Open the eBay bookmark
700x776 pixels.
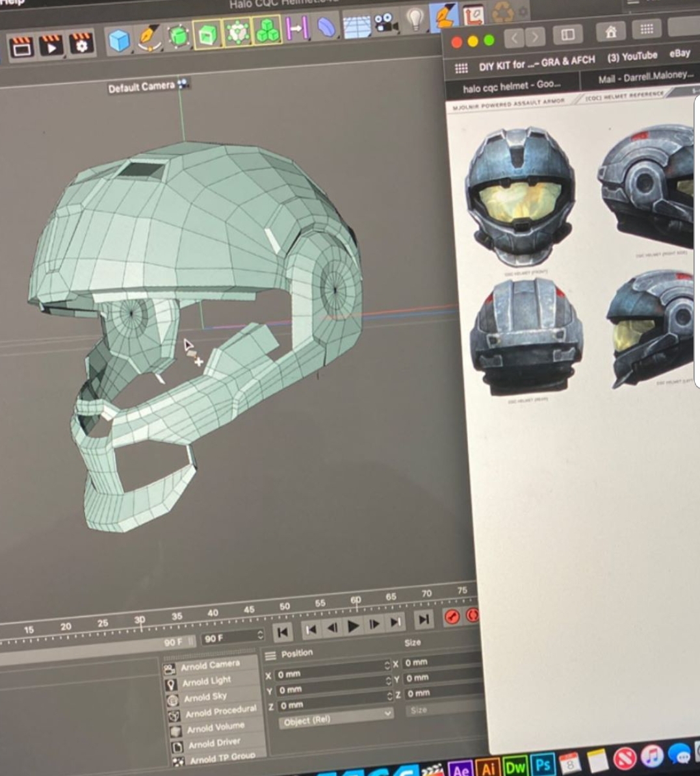tap(680, 53)
